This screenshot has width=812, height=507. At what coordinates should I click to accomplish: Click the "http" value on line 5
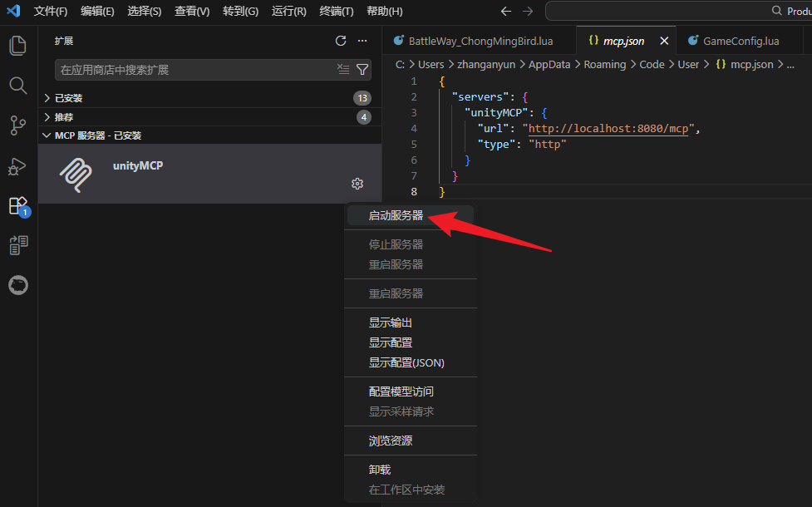click(x=548, y=144)
